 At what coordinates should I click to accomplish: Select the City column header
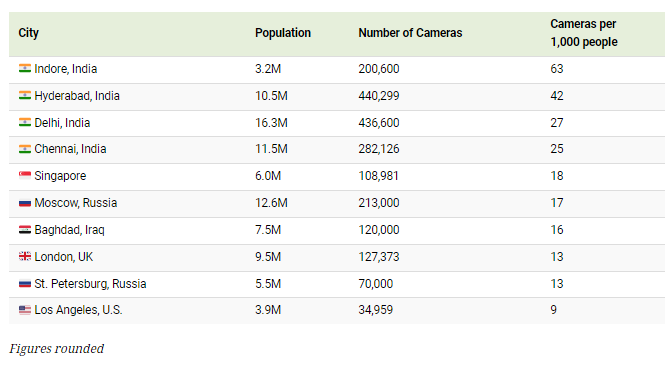[29, 33]
